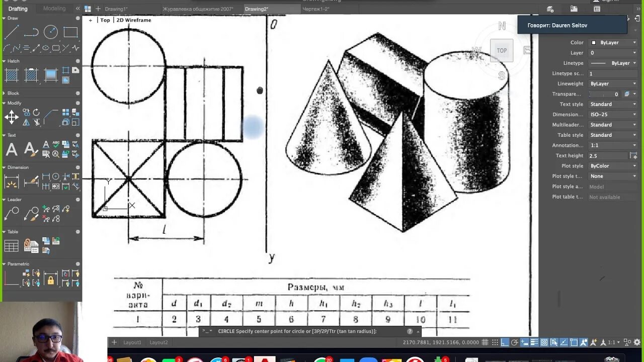This screenshot has width=644, height=362.
Task: Click the padlock Fix constraint icon in Parametric
Action: 51,279
